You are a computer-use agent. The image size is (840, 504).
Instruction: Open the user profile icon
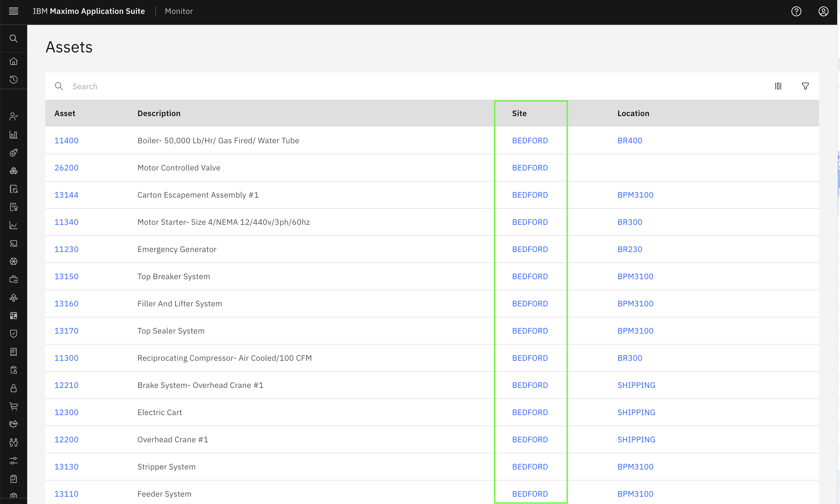823,11
